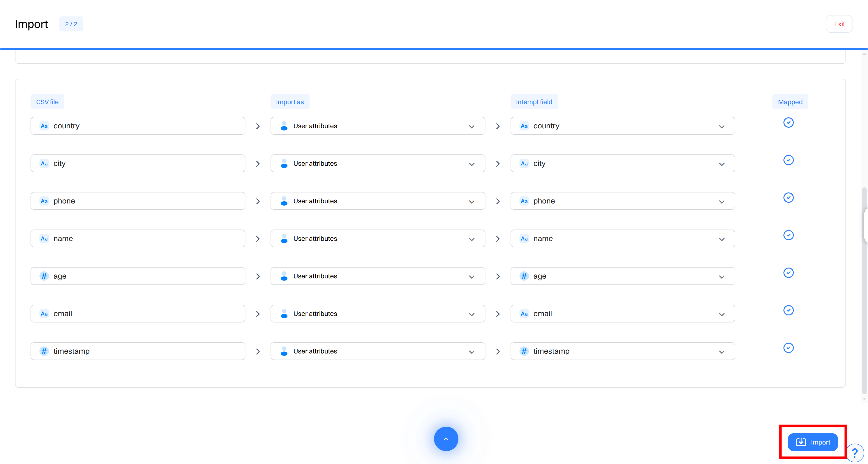Open Import as dropdown for country
Viewport: 868px width, 464px height.
click(378, 126)
